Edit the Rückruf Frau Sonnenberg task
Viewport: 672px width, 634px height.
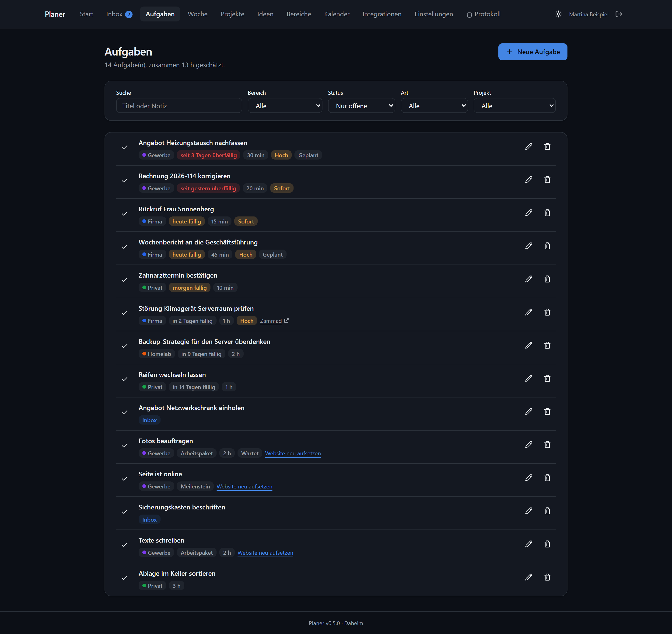click(529, 213)
